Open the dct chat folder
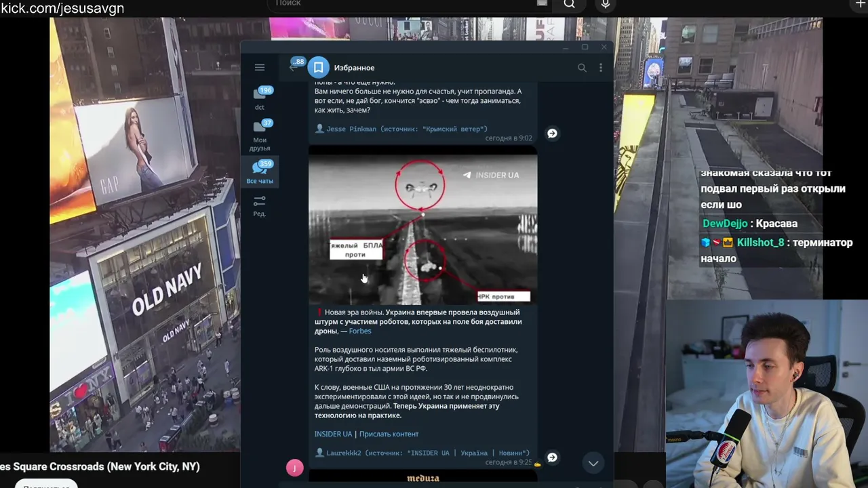The height and width of the screenshot is (488, 868). [260, 99]
